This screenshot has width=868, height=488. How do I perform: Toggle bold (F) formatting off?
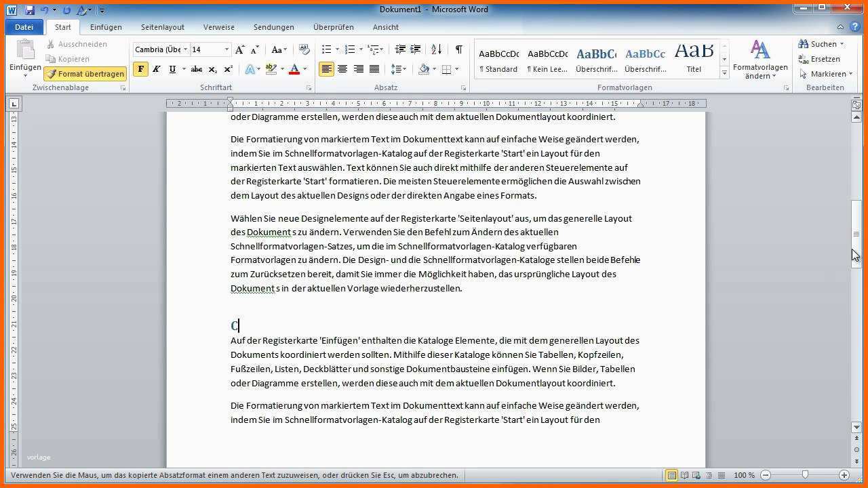coord(140,69)
